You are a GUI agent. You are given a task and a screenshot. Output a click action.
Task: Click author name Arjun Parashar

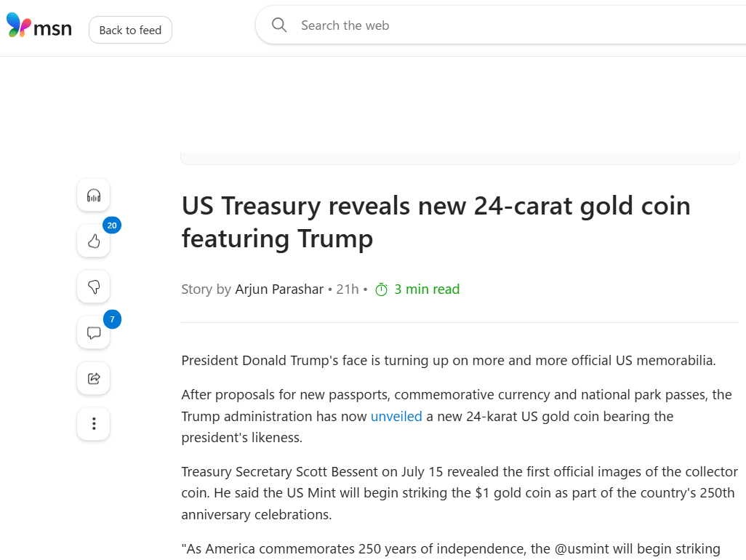pos(279,289)
